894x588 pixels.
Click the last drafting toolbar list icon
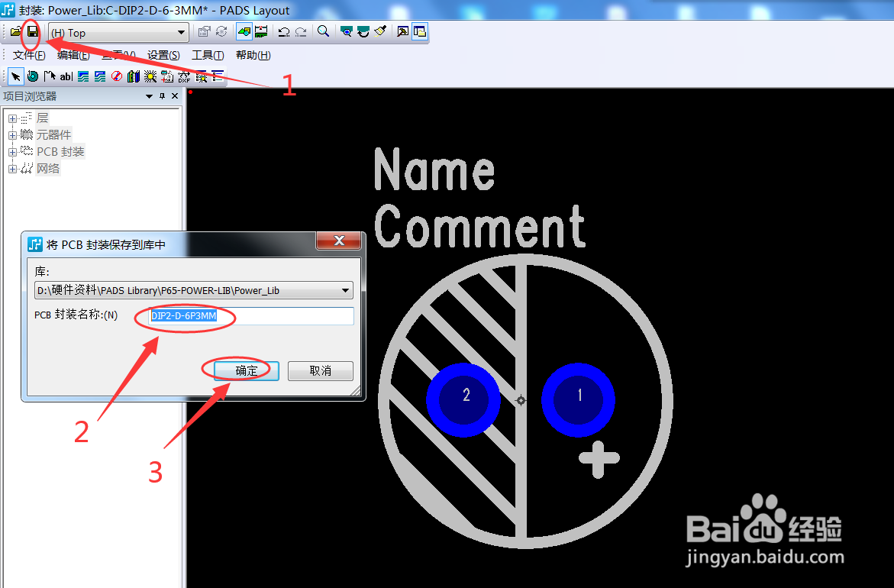pyautogui.click(x=218, y=76)
